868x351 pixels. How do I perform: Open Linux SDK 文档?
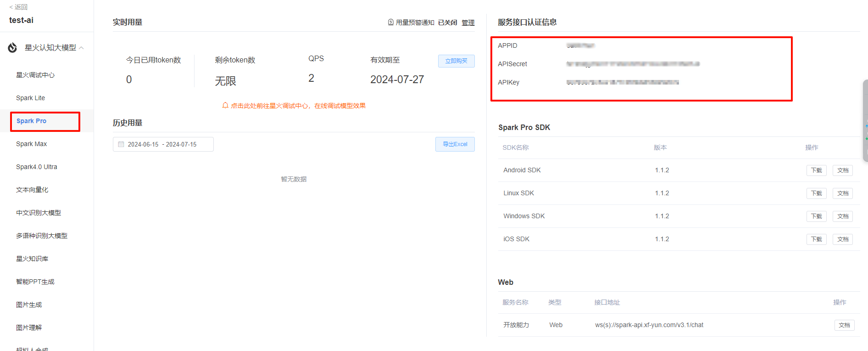point(843,193)
